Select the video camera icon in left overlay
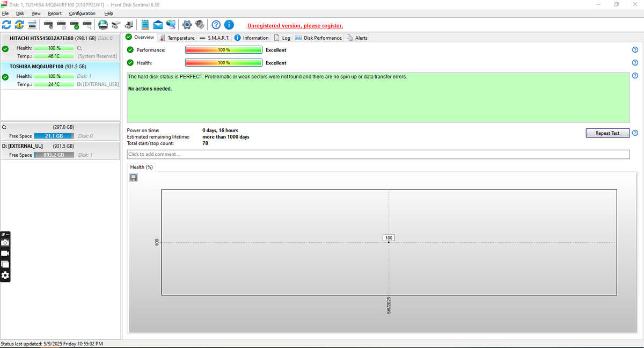 click(x=5, y=253)
